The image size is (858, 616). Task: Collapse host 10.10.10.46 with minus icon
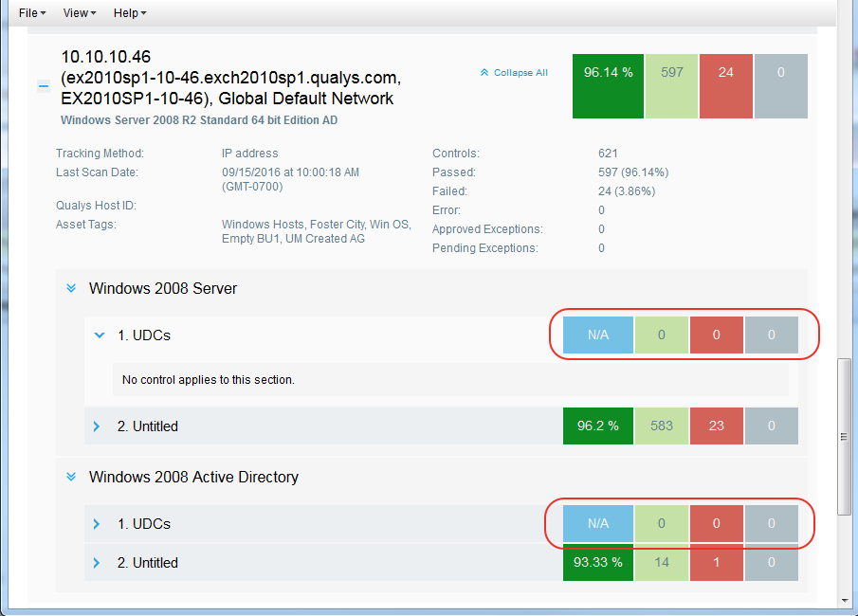[44, 86]
